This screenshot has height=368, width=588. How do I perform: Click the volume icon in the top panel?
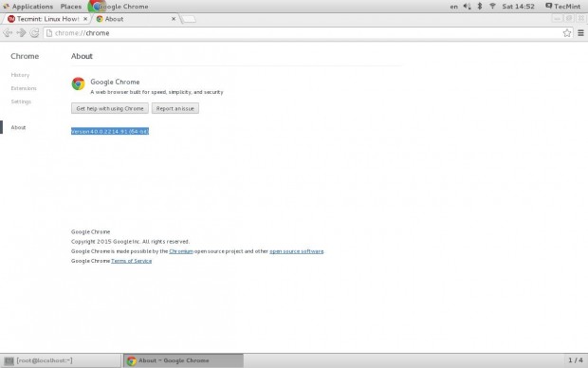click(467, 7)
